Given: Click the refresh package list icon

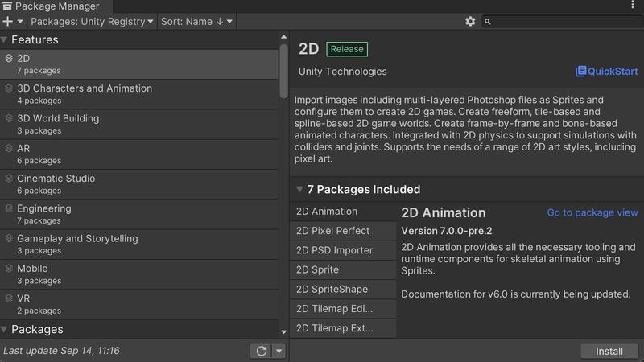Looking at the screenshot, I should 261,351.
